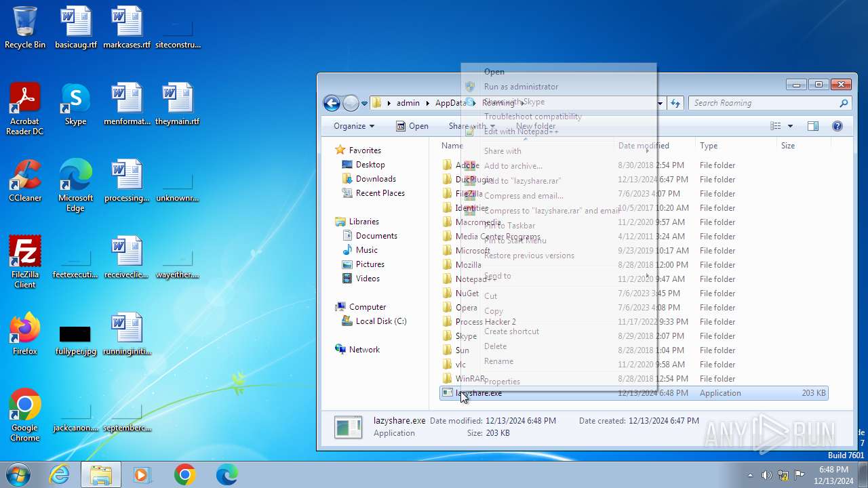Open basicaug.rtf on the desktop

pyautogui.click(x=76, y=27)
